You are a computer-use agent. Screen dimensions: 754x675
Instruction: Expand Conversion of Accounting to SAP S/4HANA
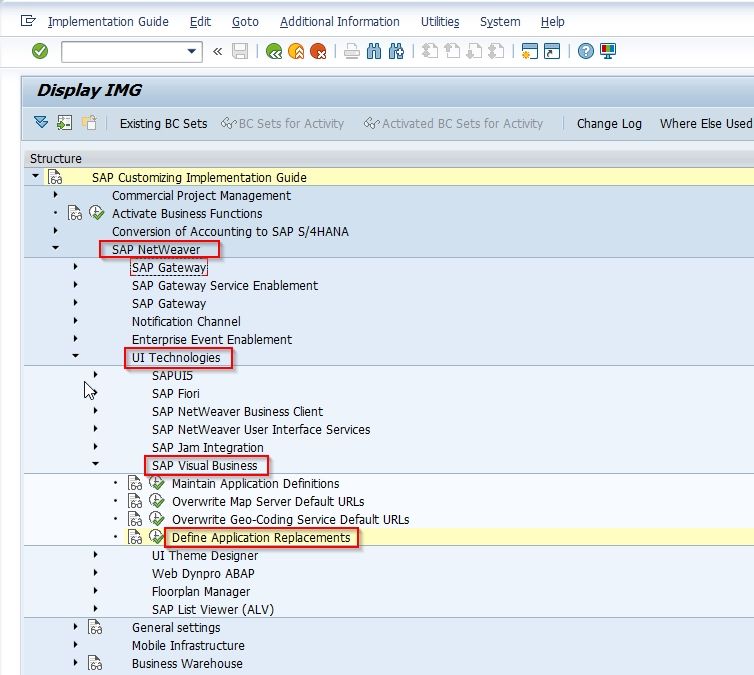56,231
